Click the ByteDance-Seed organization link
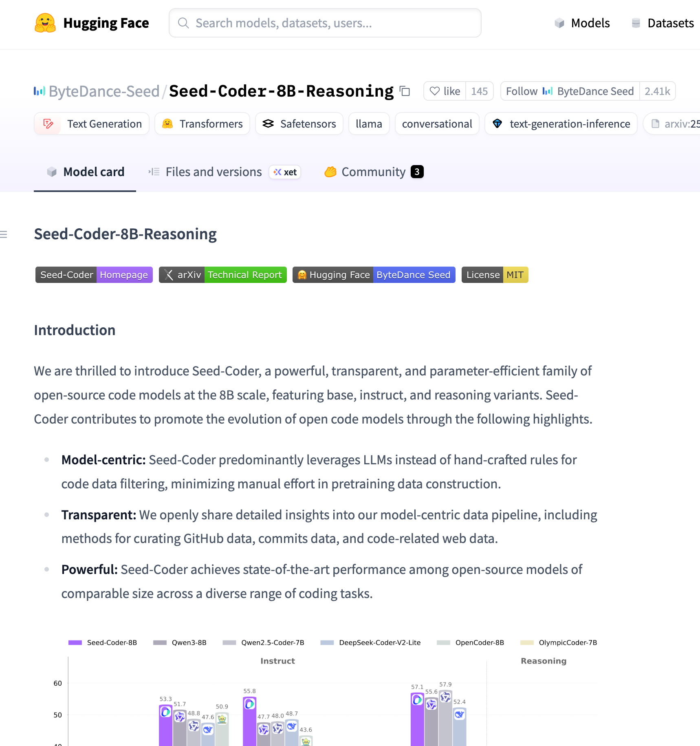The image size is (700, 746). pyautogui.click(x=104, y=91)
